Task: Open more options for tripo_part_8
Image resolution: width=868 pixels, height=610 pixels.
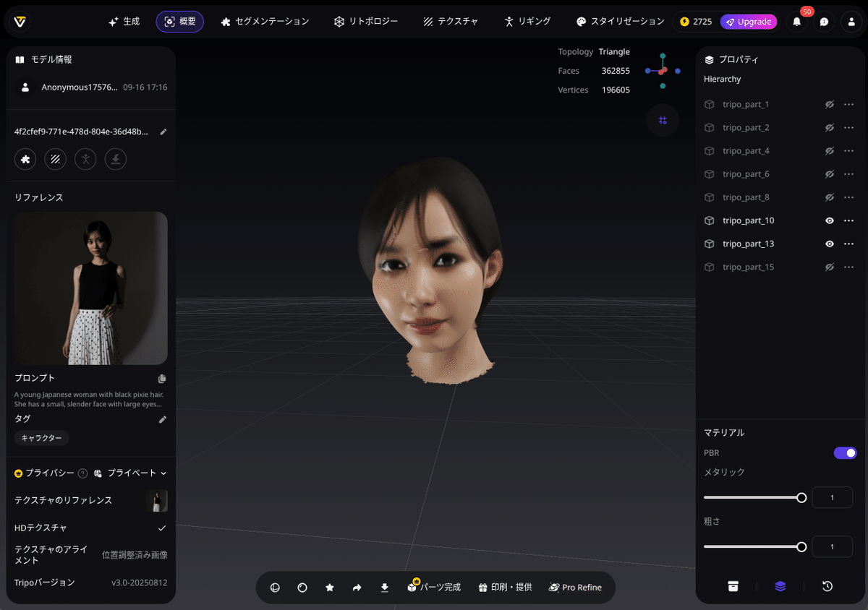Action: click(x=849, y=197)
